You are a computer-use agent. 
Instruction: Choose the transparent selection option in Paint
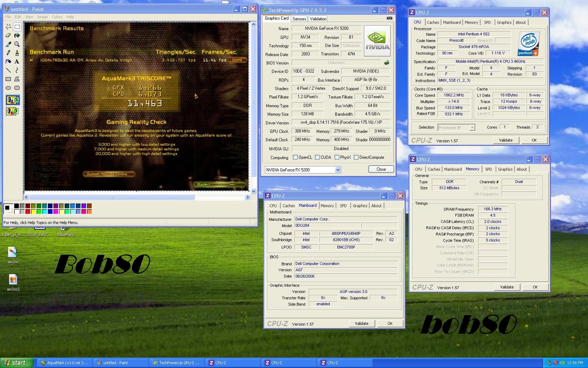(x=12, y=111)
